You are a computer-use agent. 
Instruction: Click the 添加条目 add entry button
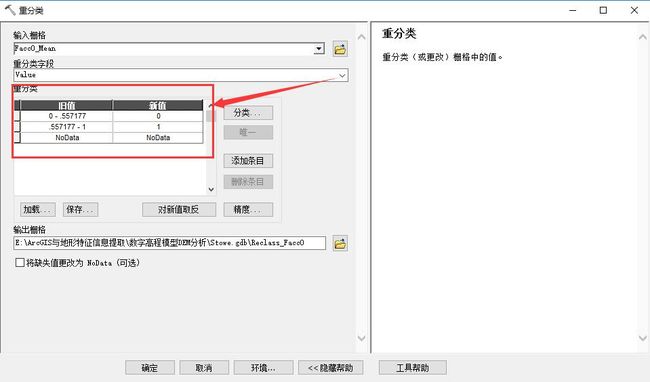coord(248,161)
